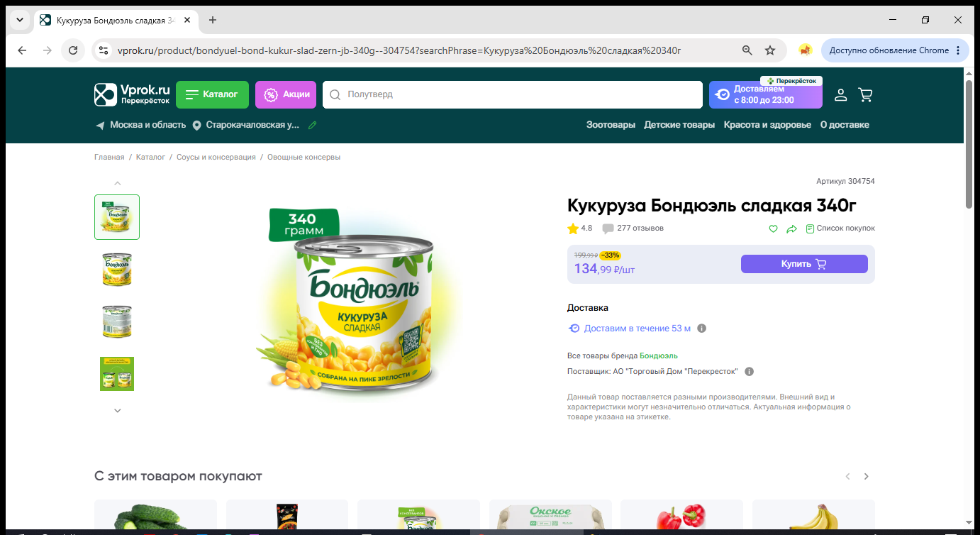This screenshot has width=980, height=535.
Task: Open the user profile icon in header
Action: click(x=840, y=94)
